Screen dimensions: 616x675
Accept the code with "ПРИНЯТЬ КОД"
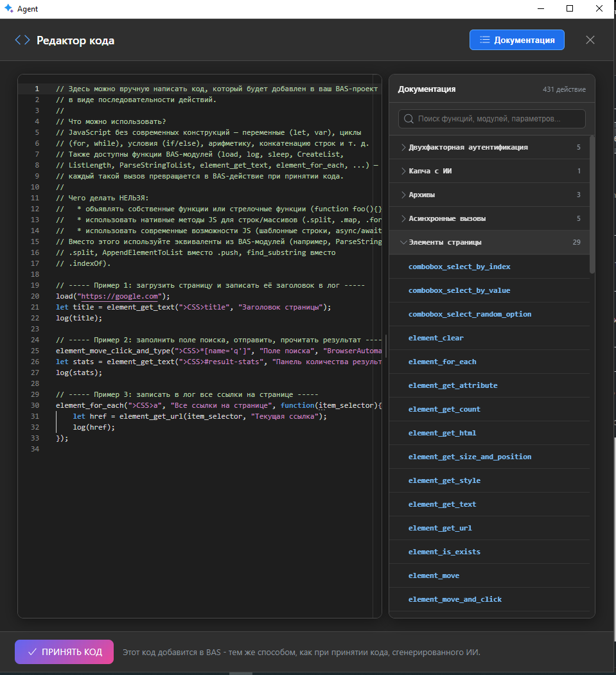pyautogui.click(x=64, y=652)
